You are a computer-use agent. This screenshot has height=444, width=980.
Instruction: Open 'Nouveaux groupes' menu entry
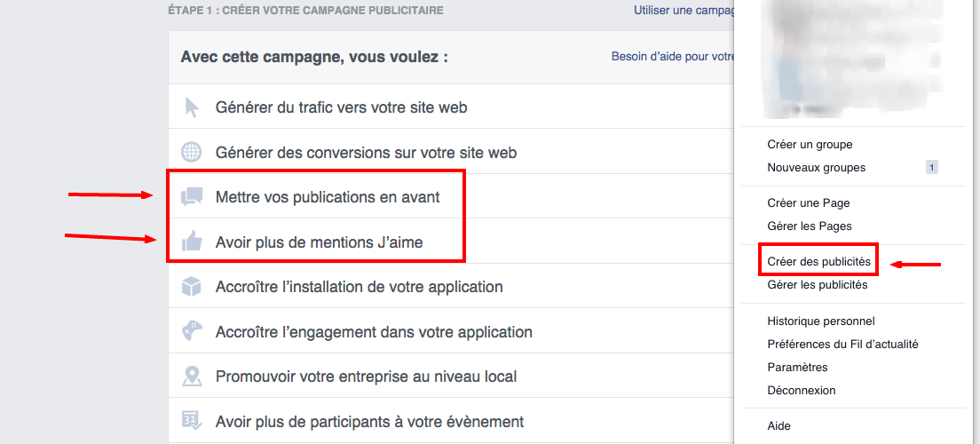tap(816, 168)
